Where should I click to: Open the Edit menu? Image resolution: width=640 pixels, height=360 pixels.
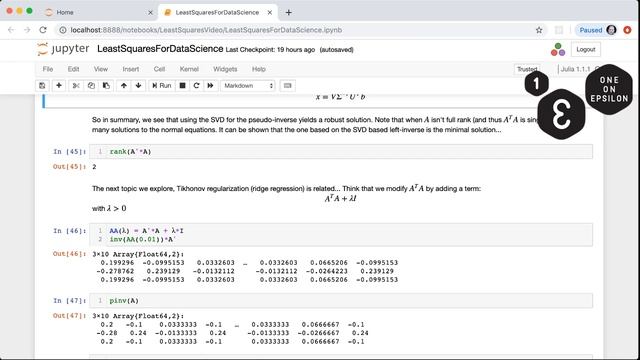(x=73, y=69)
